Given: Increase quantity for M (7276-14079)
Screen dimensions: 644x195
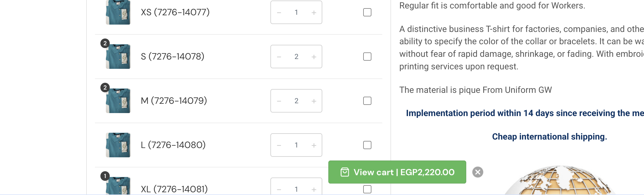Looking at the screenshot, I should click(314, 101).
